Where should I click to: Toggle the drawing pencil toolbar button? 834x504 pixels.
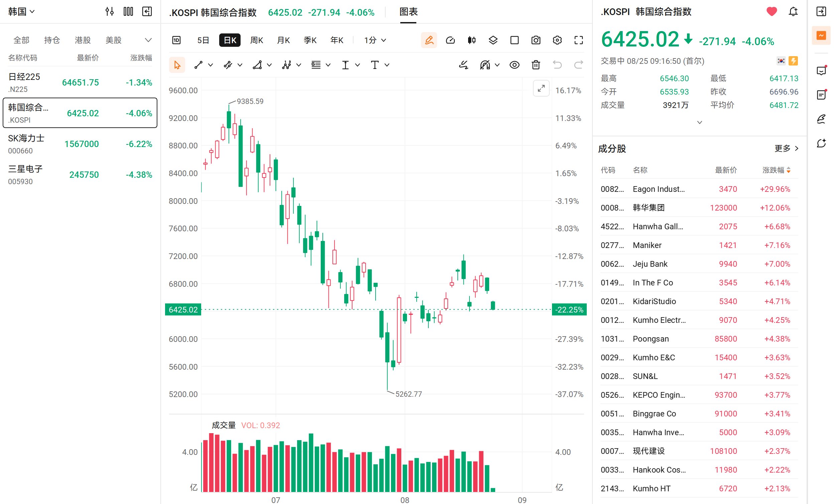429,40
